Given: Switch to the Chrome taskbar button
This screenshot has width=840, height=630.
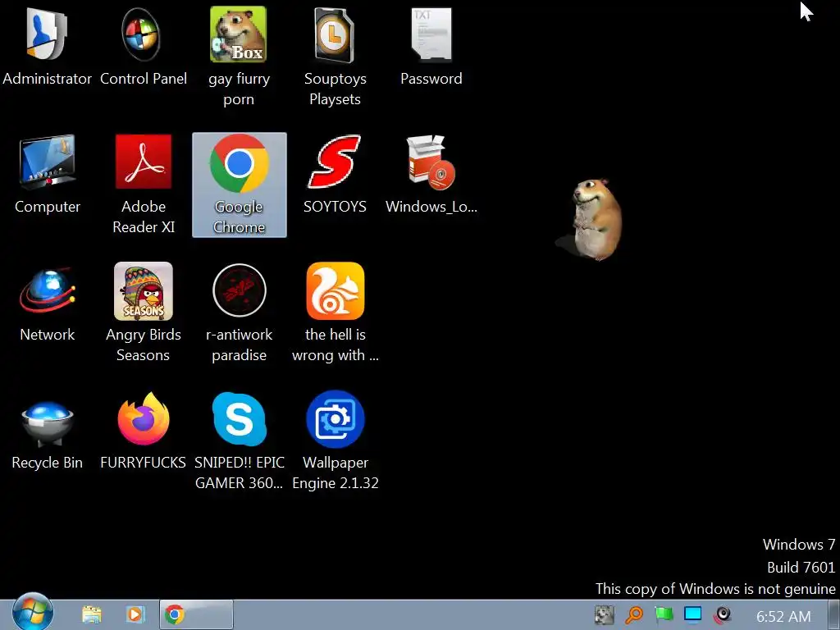Looking at the screenshot, I should [x=195, y=614].
